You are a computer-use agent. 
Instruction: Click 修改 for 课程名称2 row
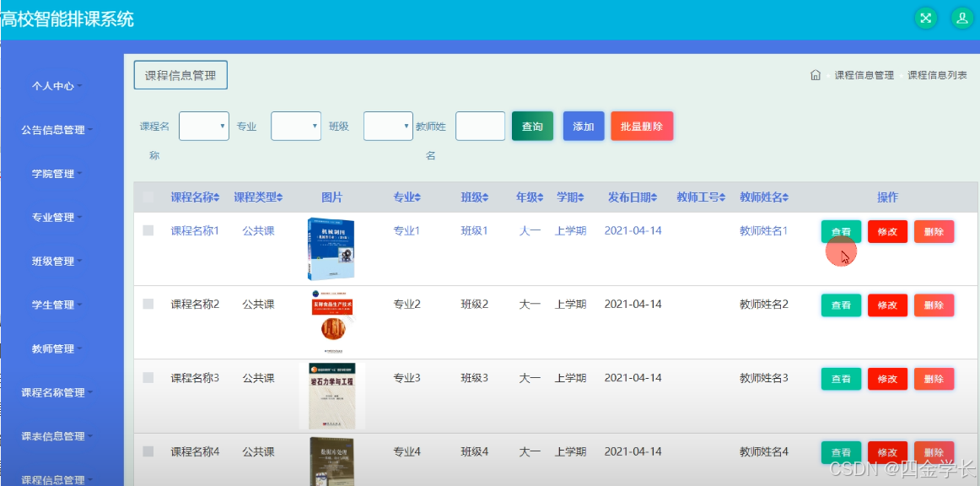tap(887, 305)
